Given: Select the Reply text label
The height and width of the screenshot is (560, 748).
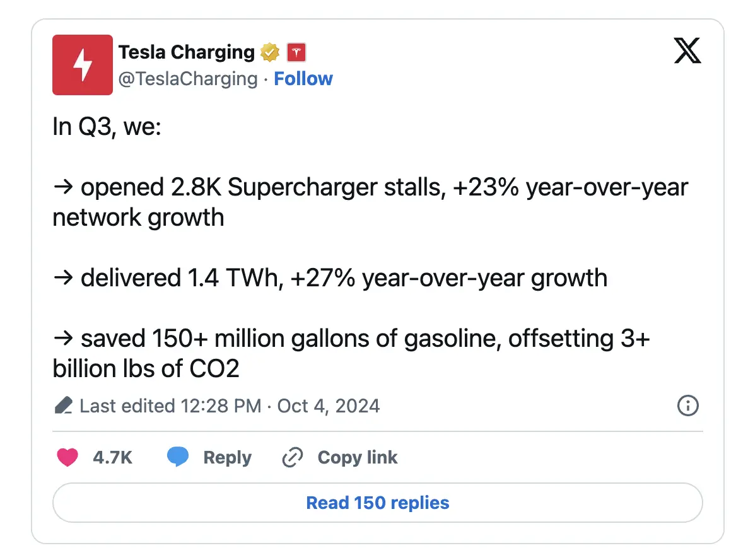Looking at the screenshot, I should click(x=228, y=457).
